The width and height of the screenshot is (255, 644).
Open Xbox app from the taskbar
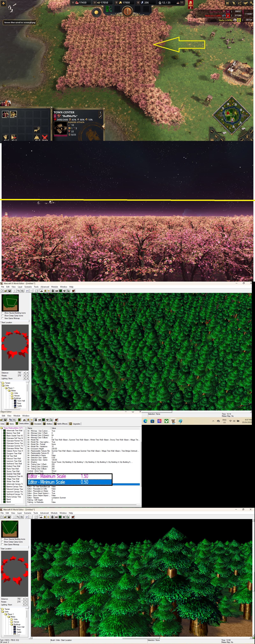(x=166, y=421)
